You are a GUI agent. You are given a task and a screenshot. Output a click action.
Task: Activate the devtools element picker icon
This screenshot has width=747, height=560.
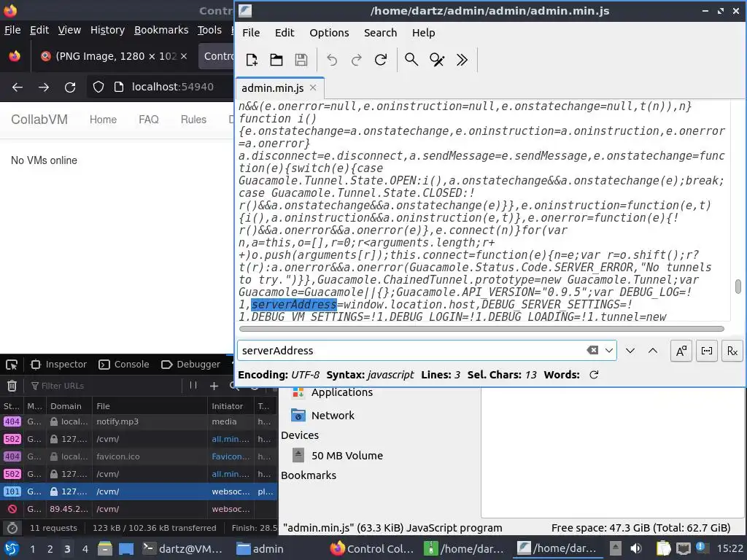pyautogui.click(x=12, y=365)
